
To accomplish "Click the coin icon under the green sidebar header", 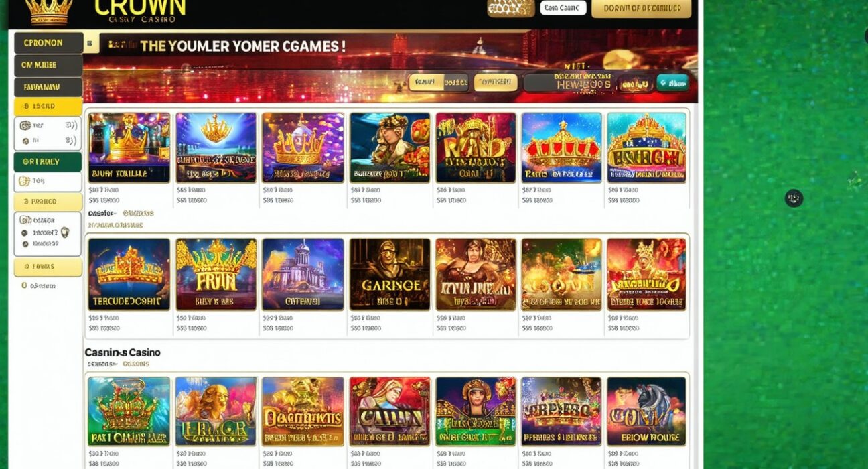I will click(24, 180).
